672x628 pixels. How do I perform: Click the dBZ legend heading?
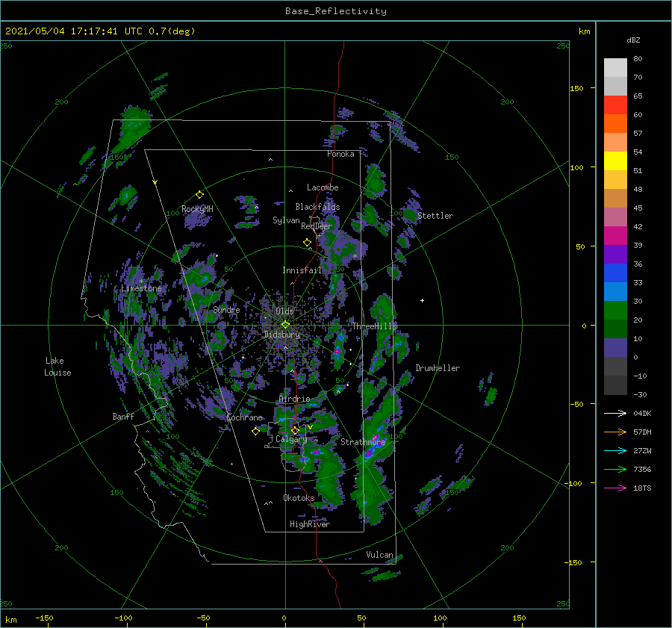coord(633,40)
